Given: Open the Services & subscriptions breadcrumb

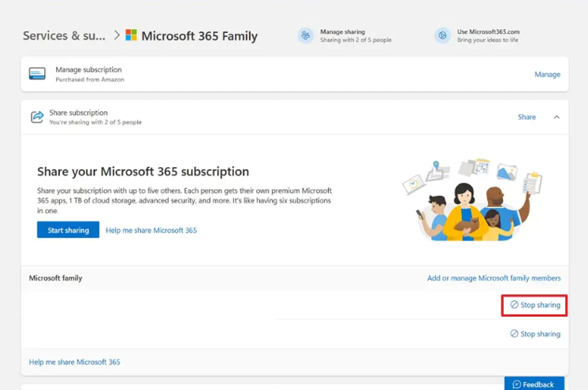Looking at the screenshot, I should point(64,35).
